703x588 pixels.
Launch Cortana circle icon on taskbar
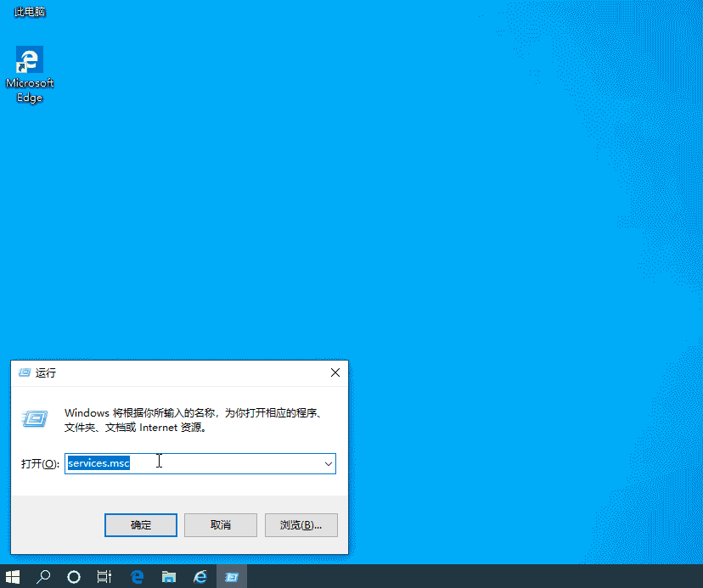[74, 576]
